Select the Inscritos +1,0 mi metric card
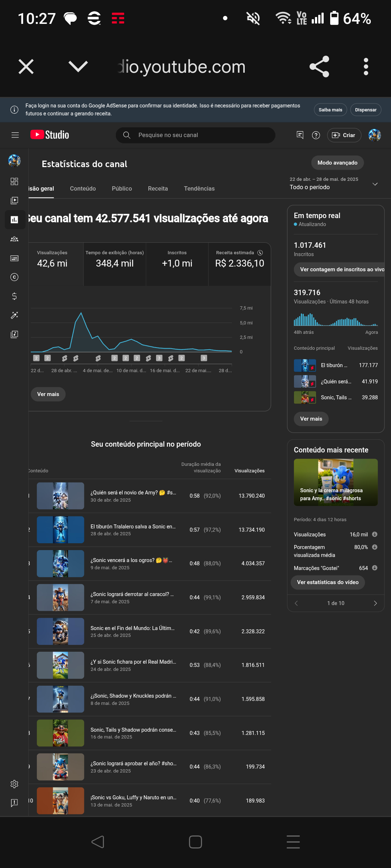 tap(177, 264)
